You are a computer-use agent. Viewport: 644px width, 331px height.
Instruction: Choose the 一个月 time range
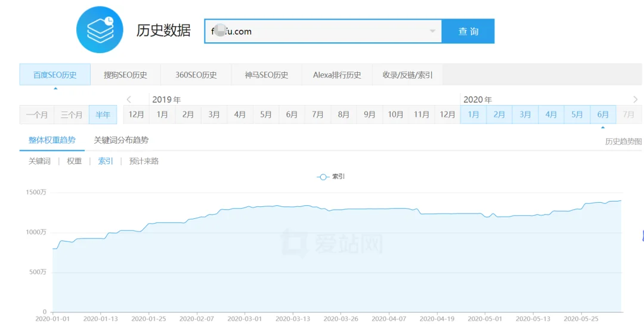click(37, 115)
